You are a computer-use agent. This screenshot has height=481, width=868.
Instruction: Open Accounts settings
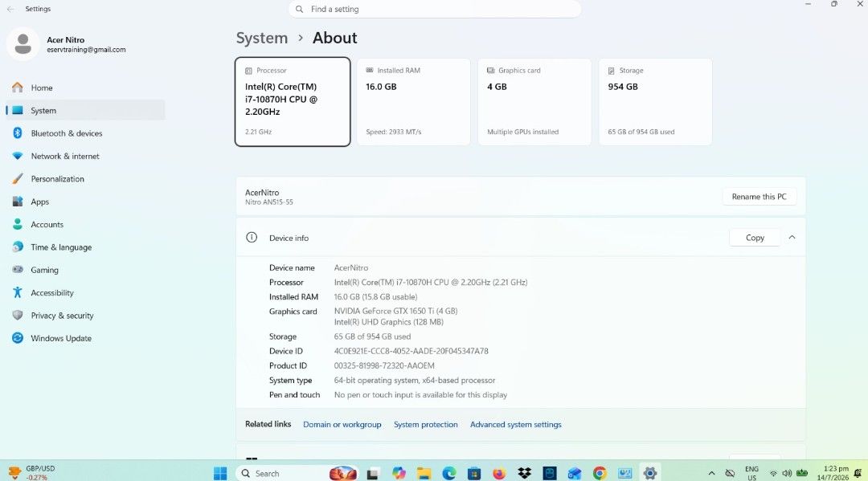tap(86, 225)
